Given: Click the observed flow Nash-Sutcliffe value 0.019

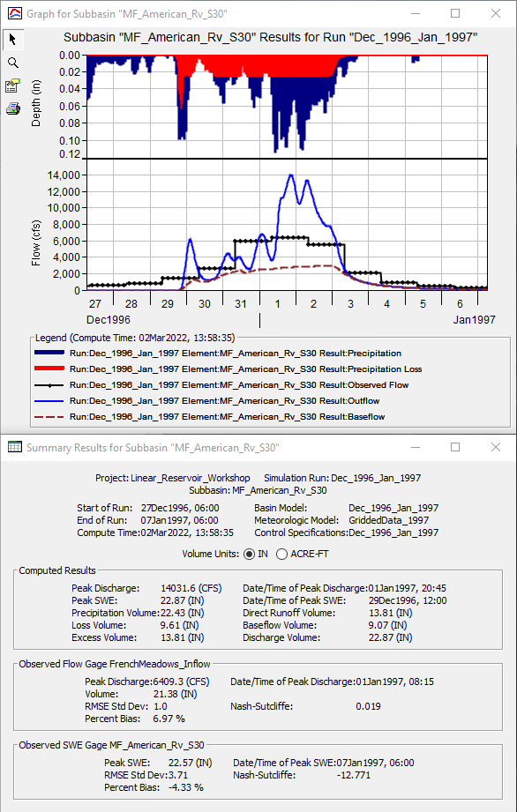Looking at the screenshot, I should (x=368, y=706).
